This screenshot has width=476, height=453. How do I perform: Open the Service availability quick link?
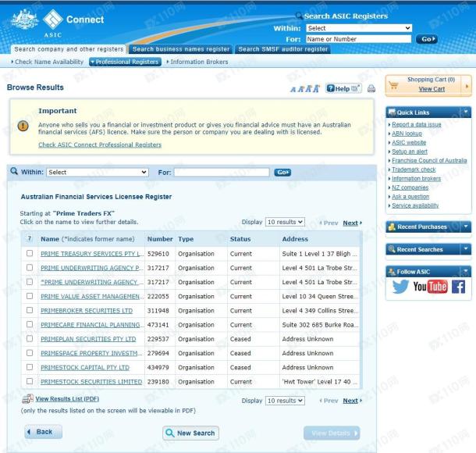[415, 205]
